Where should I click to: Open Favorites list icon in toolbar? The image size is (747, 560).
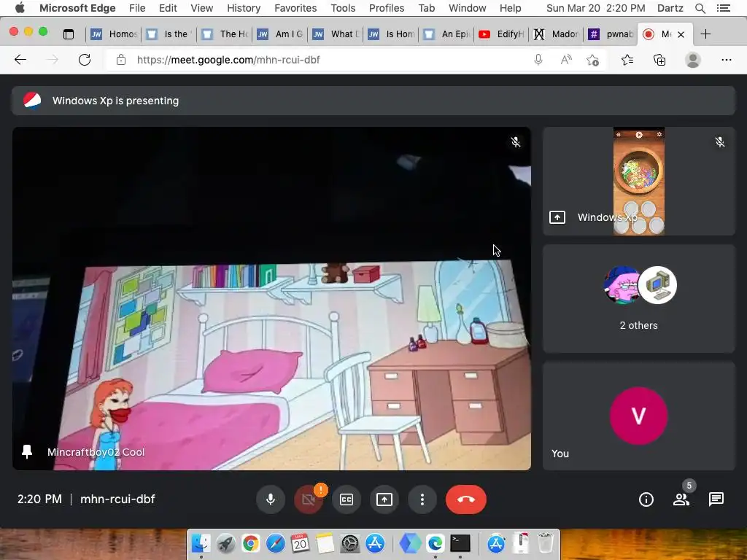pos(627,60)
